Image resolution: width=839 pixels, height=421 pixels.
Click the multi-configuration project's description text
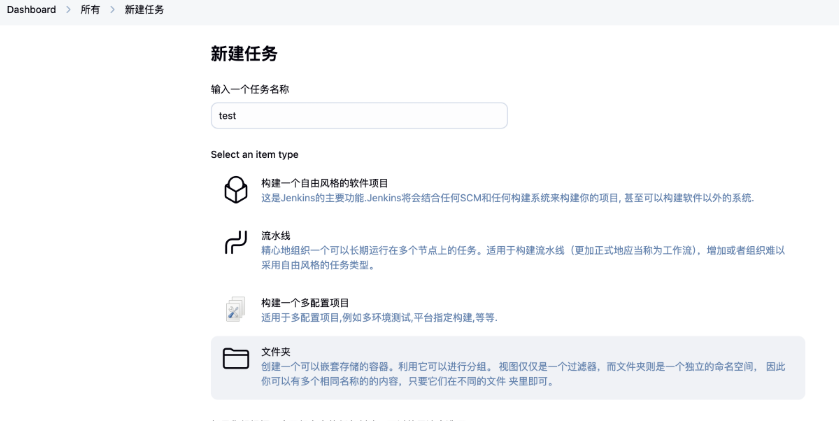[x=379, y=318]
